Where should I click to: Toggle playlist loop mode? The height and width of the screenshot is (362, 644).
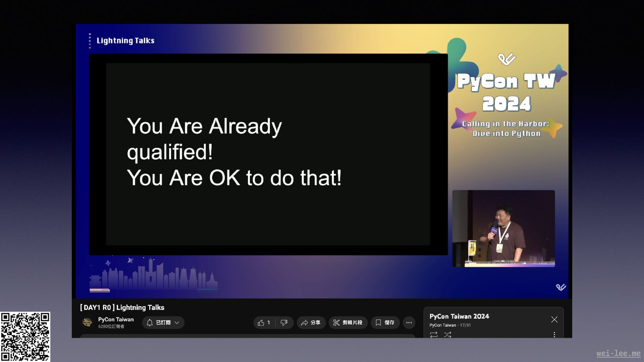434,335
